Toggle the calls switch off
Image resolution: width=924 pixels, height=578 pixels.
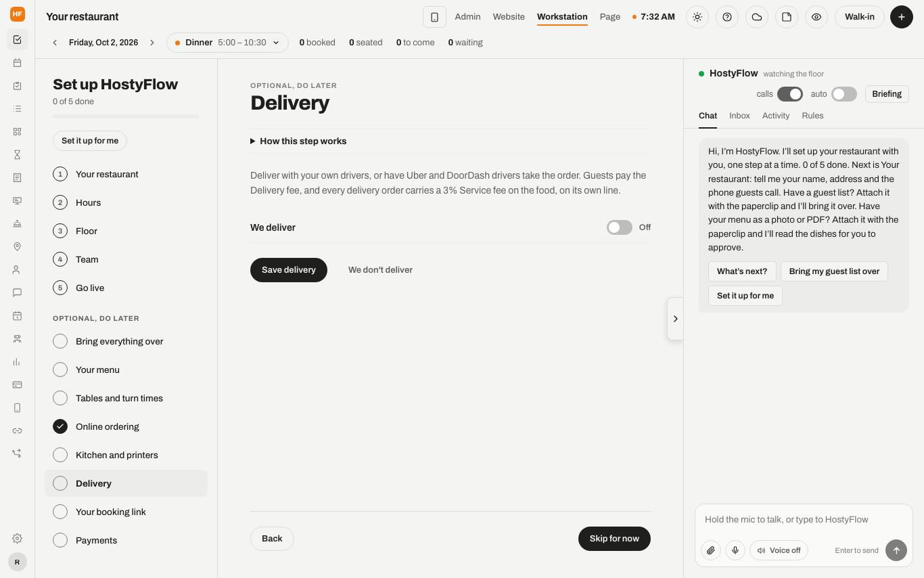(x=790, y=94)
